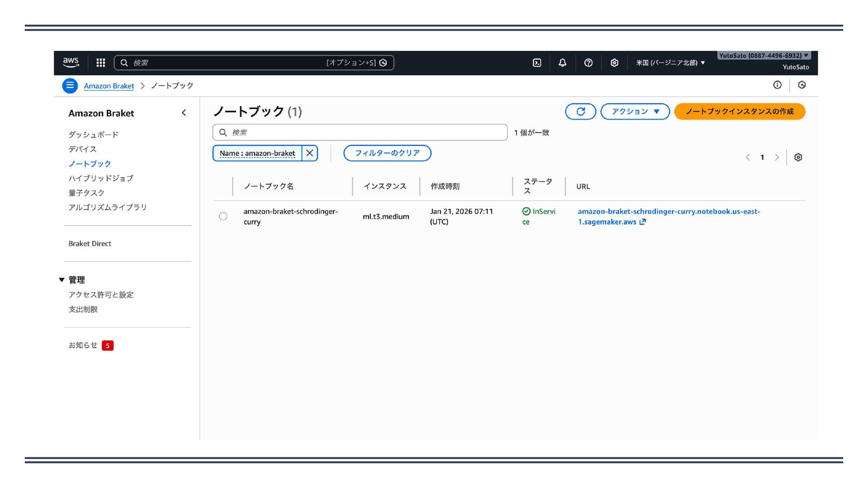868x488 pixels.
Task: Open the notifications bell
Action: pyautogui.click(x=562, y=63)
